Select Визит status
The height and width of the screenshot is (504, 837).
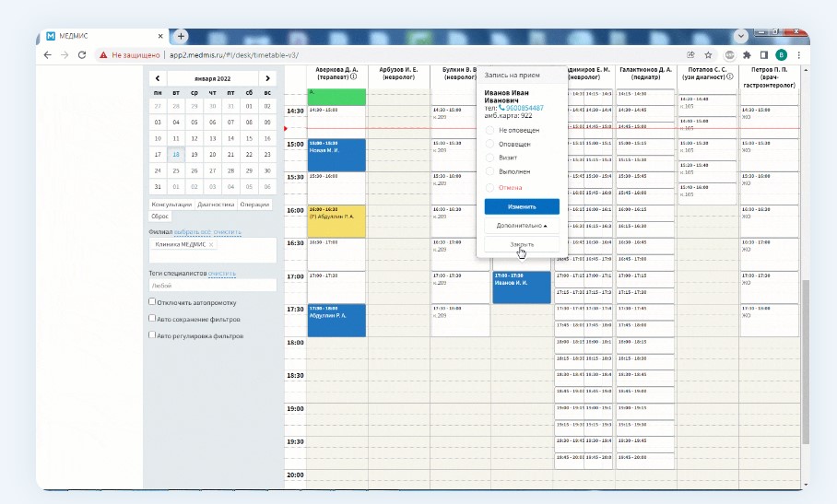pyautogui.click(x=489, y=158)
